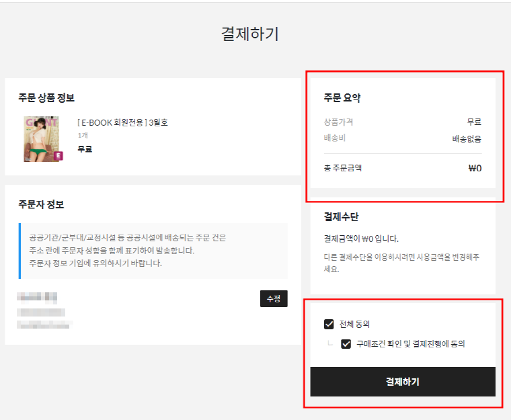Click the 결제하기 page title
Screen dimensions: 511x420
(x=250, y=34)
